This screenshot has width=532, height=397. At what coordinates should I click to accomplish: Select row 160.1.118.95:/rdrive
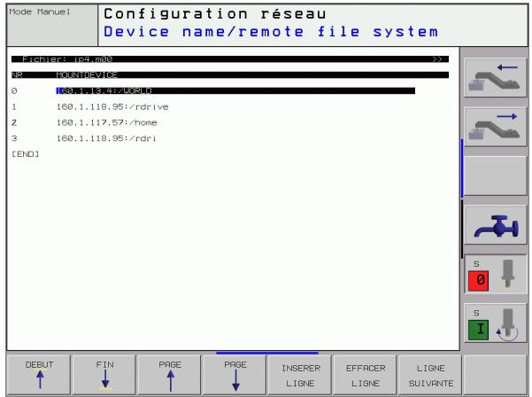pos(112,106)
